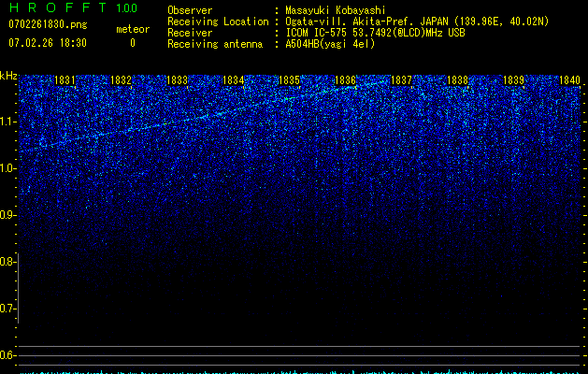The height and width of the screenshot is (374, 588).
Task: Click the 1831 time marker
Action: (x=65, y=80)
